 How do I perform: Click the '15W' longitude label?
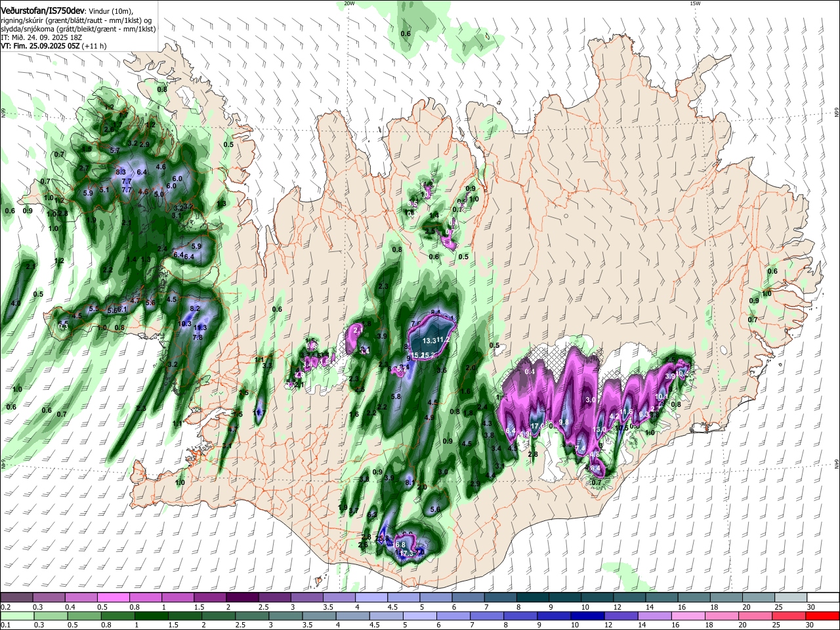coord(694,3)
